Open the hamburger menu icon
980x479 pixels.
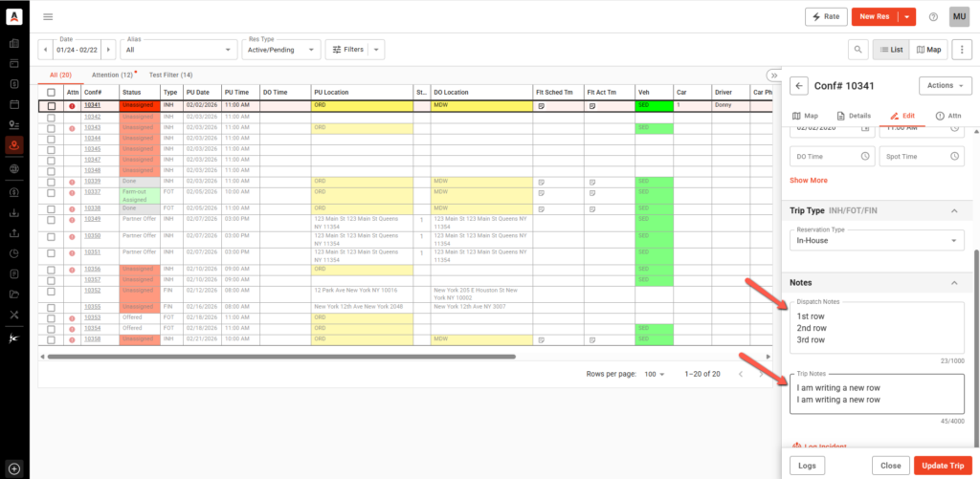(48, 16)
